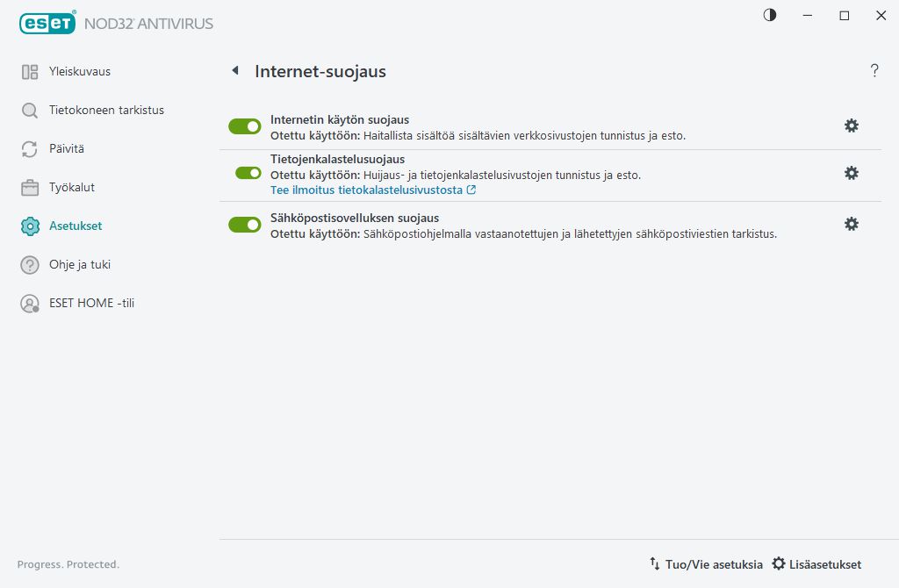The height and width of the screenshot is (588, 899).
Task: Open settings gear for Internetin käytön suojaus
Action: tap(851, 125)
